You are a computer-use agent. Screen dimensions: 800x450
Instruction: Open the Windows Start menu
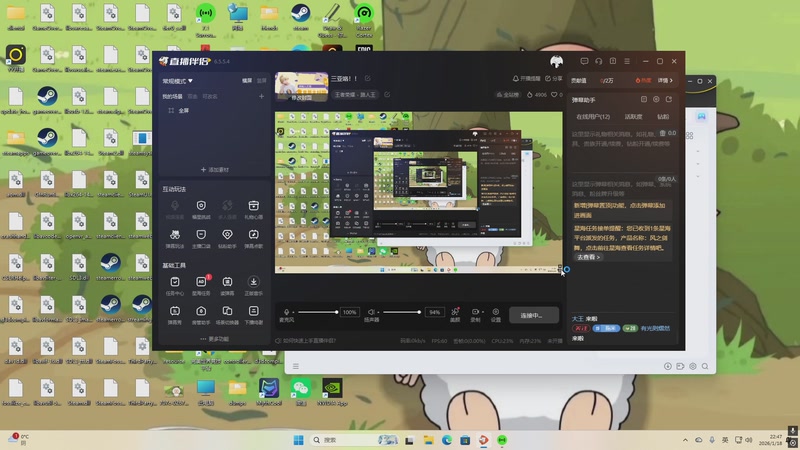tap(298, 440)
